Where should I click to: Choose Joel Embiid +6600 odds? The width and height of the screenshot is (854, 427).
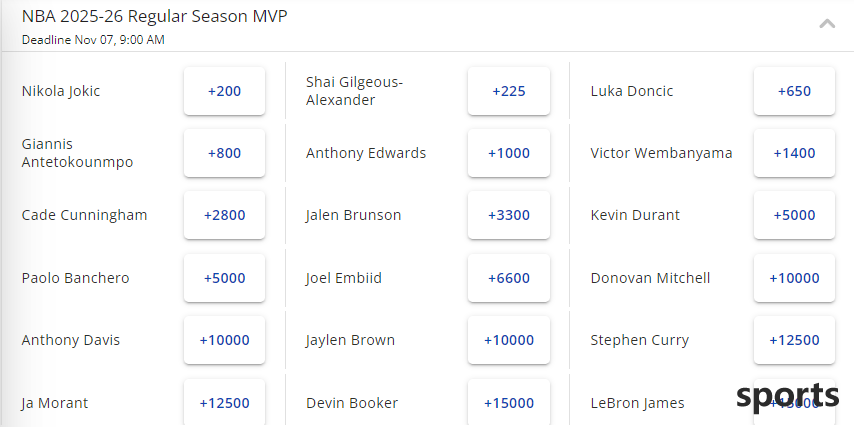click(509, 278)
